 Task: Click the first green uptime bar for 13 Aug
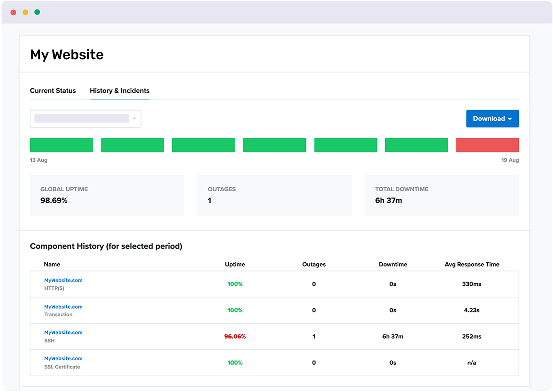click(61, 145)
